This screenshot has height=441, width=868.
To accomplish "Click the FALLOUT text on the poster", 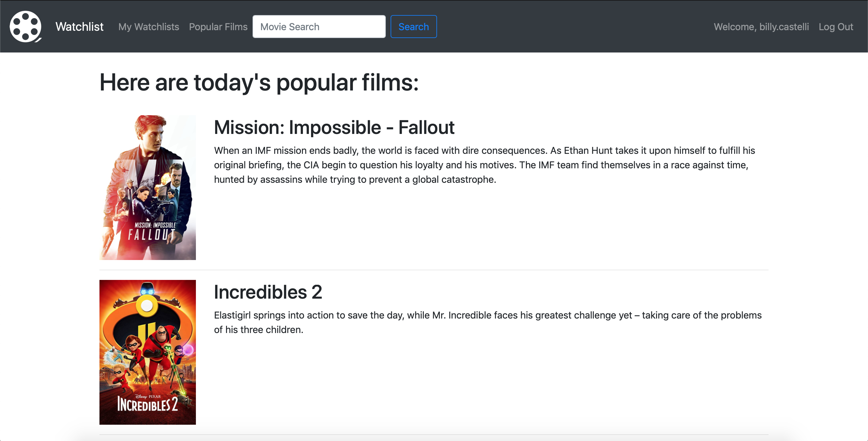I will click(152, 235).
